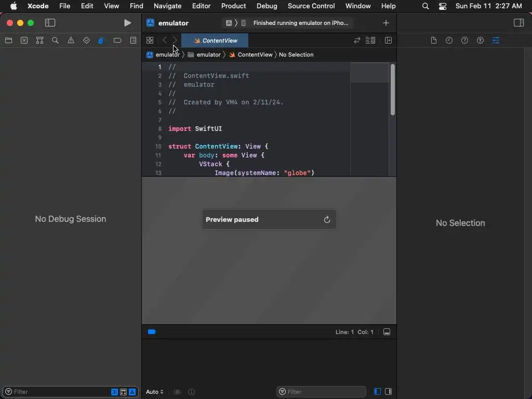Viewport: 532px width, 399px height.
Task: Toggle the inspector sidebar visibility
Action: point(519,23)
